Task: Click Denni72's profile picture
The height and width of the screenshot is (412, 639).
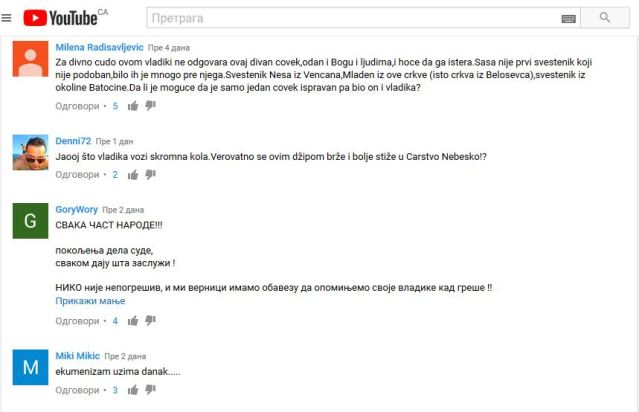Action: pyautogui.click(x=31, y=152)
